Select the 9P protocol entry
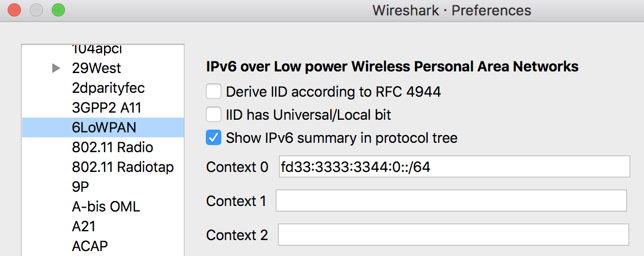Viewport: 644px width, 256px height. [x=80, y=187]
